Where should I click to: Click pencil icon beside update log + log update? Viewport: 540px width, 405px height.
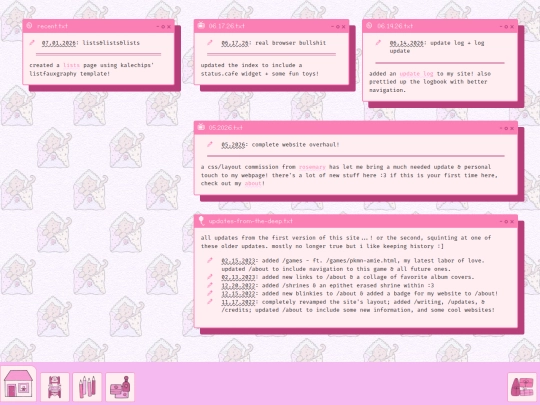coord(378,42)
